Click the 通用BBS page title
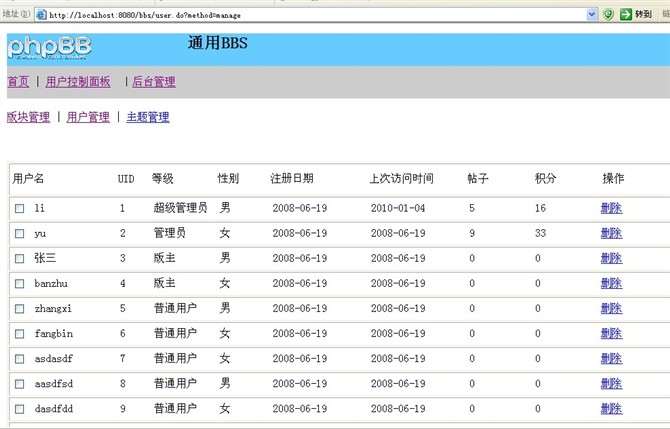 coord(217,43)
